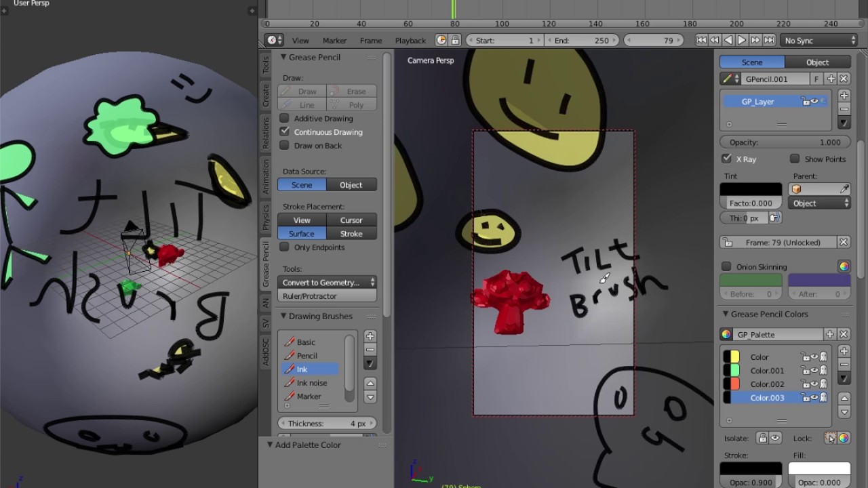Image resolution: width=868 pixels, height=488 pixels.
Task: Add a new grease pencil layer
Action: point(844,96)
